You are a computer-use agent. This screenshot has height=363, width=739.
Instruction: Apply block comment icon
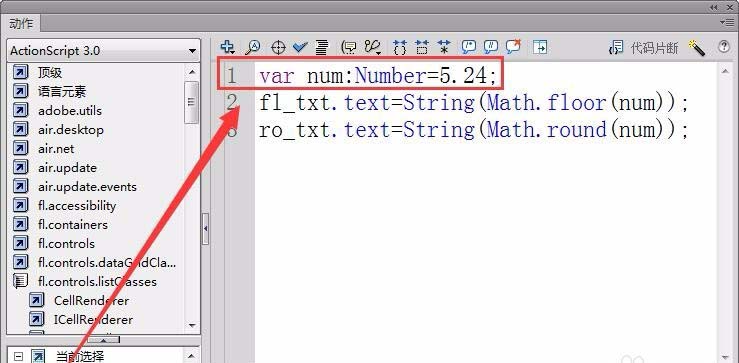click(468, 46)
